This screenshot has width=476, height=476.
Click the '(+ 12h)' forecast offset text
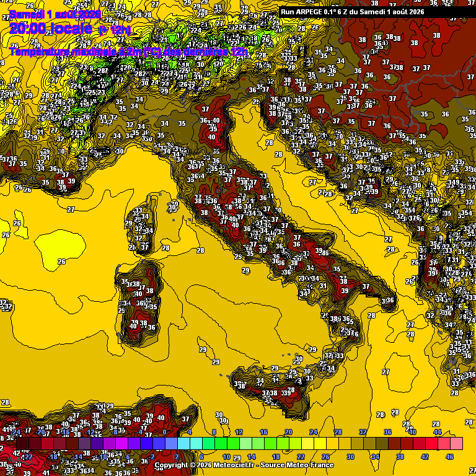click(x=115, y=30)
